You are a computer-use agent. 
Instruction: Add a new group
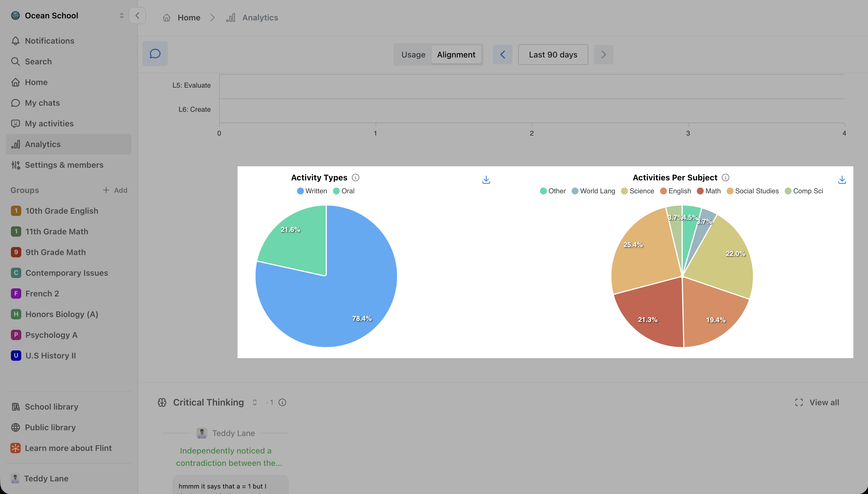(115, 190)
